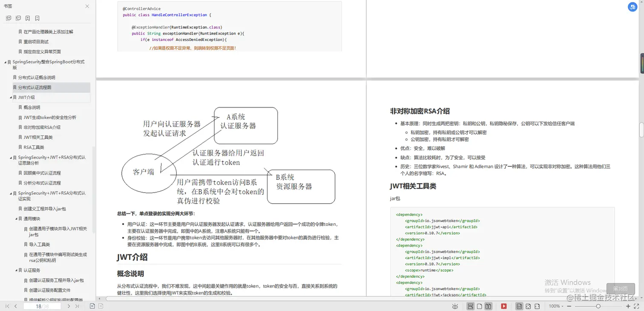
Task: Add a new bookmark in the bookmarks panel
Action: pos(28,18)
